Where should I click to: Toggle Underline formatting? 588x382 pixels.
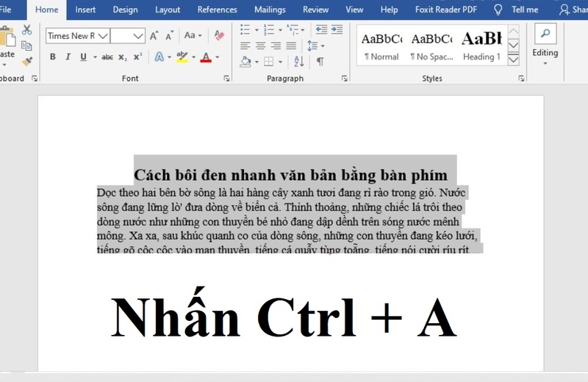point(83,57)
